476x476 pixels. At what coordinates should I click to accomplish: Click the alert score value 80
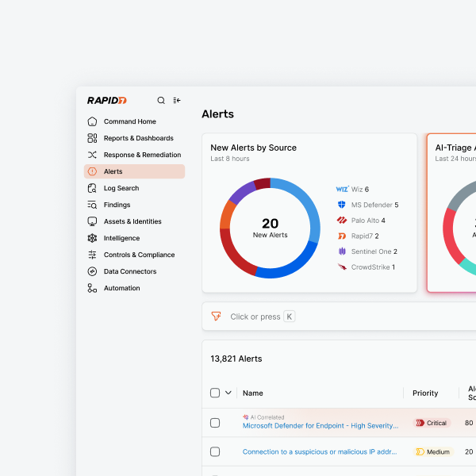pyautogui.click(x=469, y=423)
